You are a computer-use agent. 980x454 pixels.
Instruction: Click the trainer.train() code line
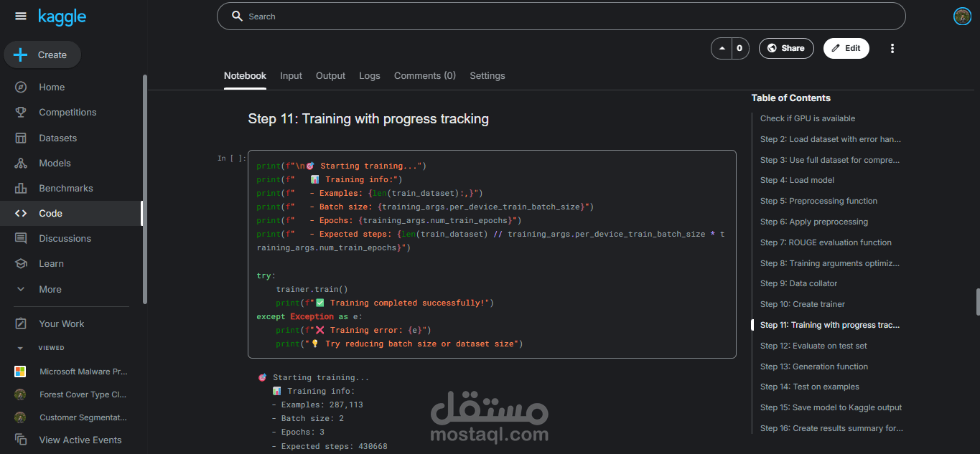(x=312, y=289)
